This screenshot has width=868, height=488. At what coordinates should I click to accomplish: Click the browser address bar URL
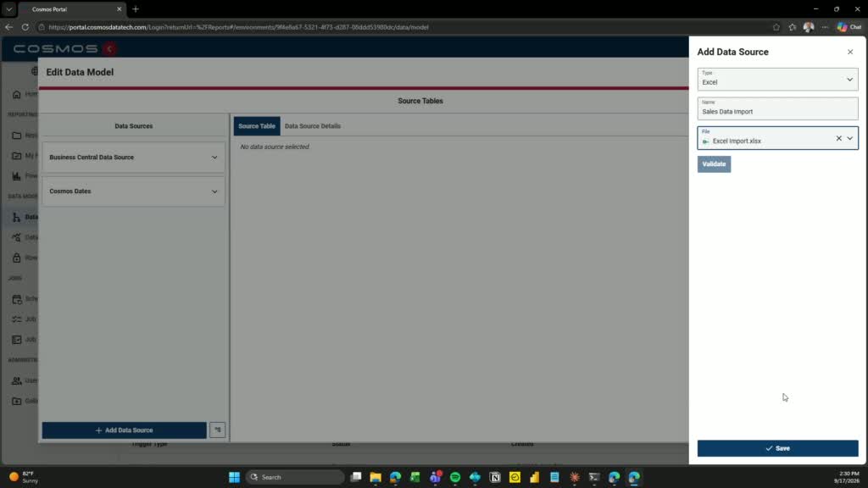[x=238, y=27]
